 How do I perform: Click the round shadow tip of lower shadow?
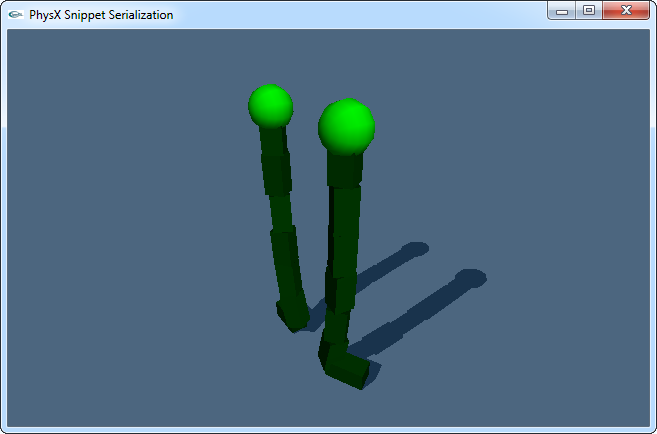click(x=468, y=277)
